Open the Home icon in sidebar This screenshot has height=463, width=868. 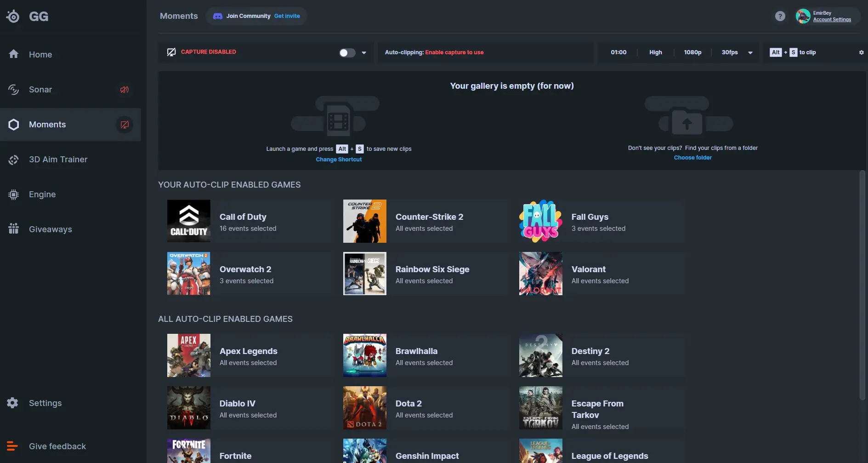(14, 54)
